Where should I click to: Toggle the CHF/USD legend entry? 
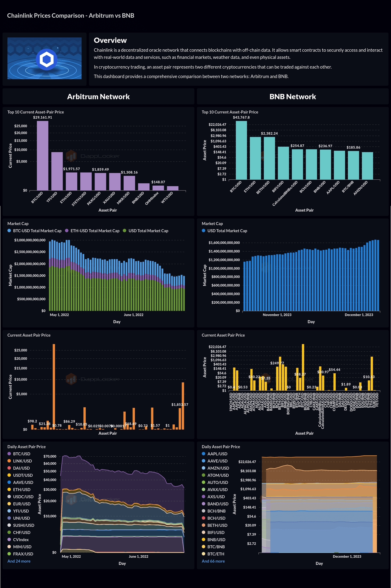19,532
